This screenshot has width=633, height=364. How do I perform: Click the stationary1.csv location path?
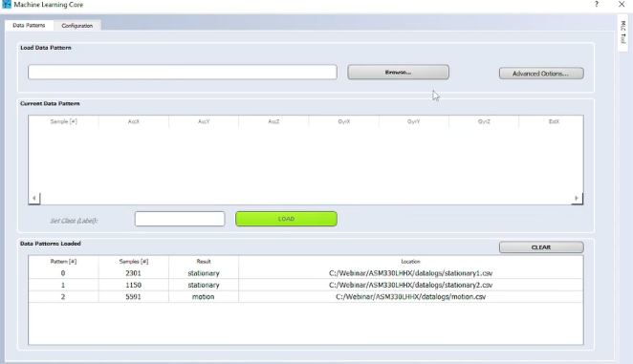tap(410, 273)
